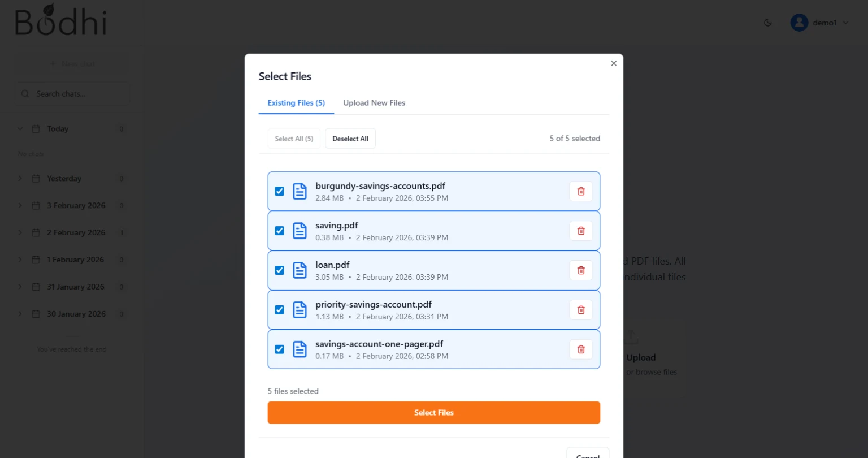
Task: Click 1 February 2026 calendar icon
Action: [36, 260]
